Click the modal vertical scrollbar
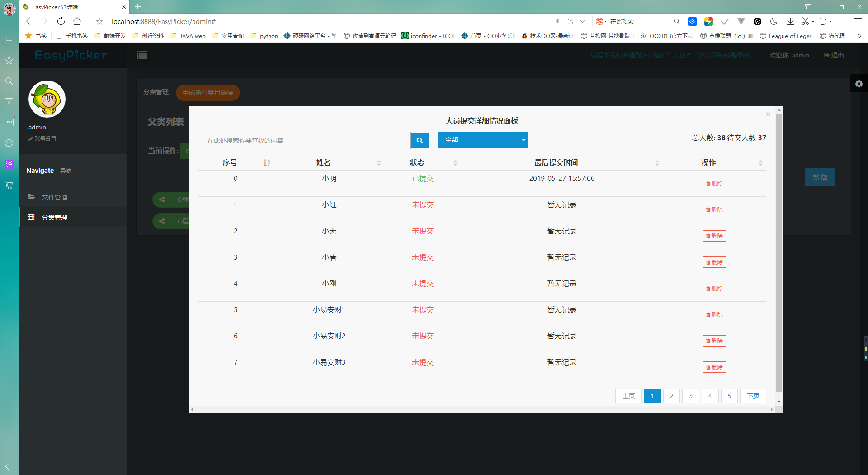This screenshot has height=475, width=868. pos(778,252)
